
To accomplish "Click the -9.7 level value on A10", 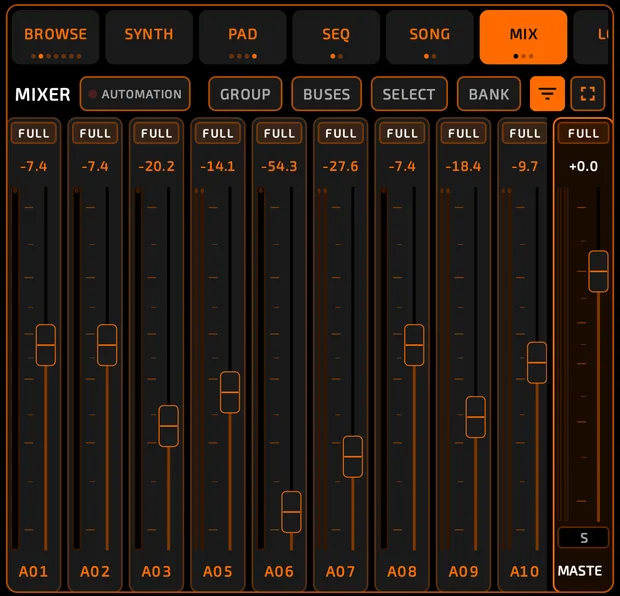I will click(x=525, y=166).
